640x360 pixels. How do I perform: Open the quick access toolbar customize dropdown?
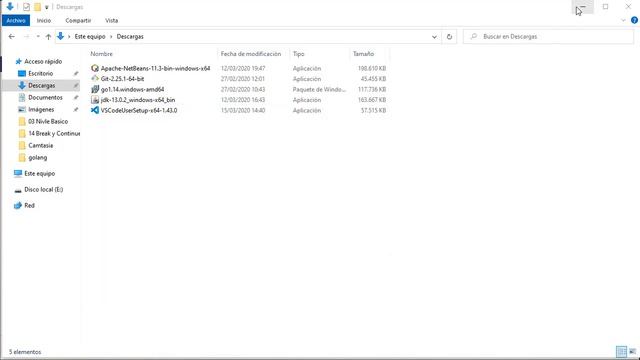[x=47, y=7]
